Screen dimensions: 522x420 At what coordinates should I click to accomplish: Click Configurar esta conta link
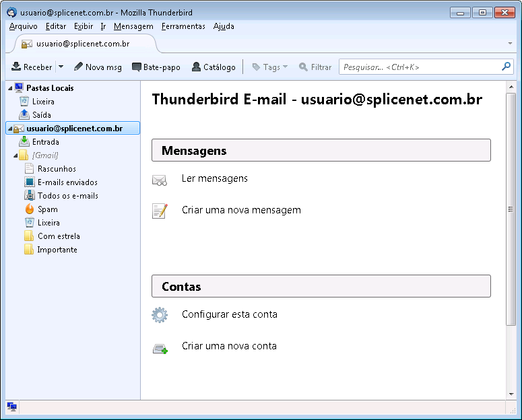click(230, 314)
